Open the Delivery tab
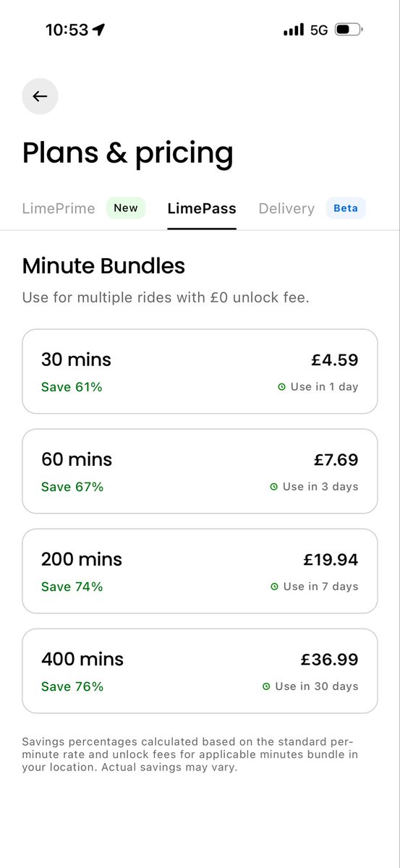The height and width of the screenshot is (868, 400). (x=286, y=208)
